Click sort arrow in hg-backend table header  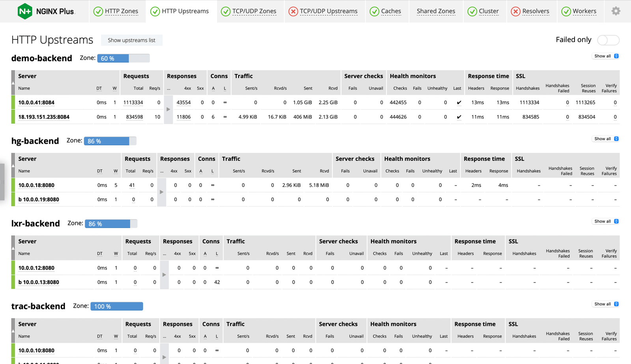point(13,165)
